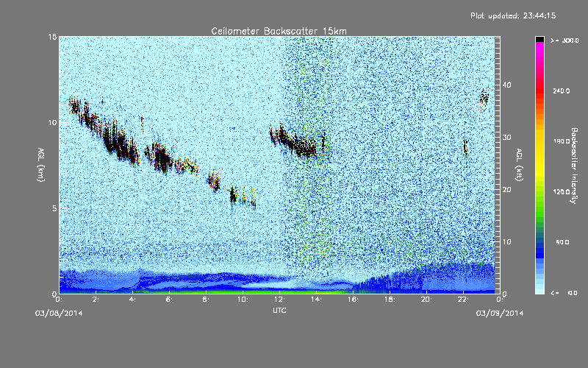The image size is (588, 368).
Task: Pick the "10:" hour tick on time axis
Action: [x=243, y=300]
